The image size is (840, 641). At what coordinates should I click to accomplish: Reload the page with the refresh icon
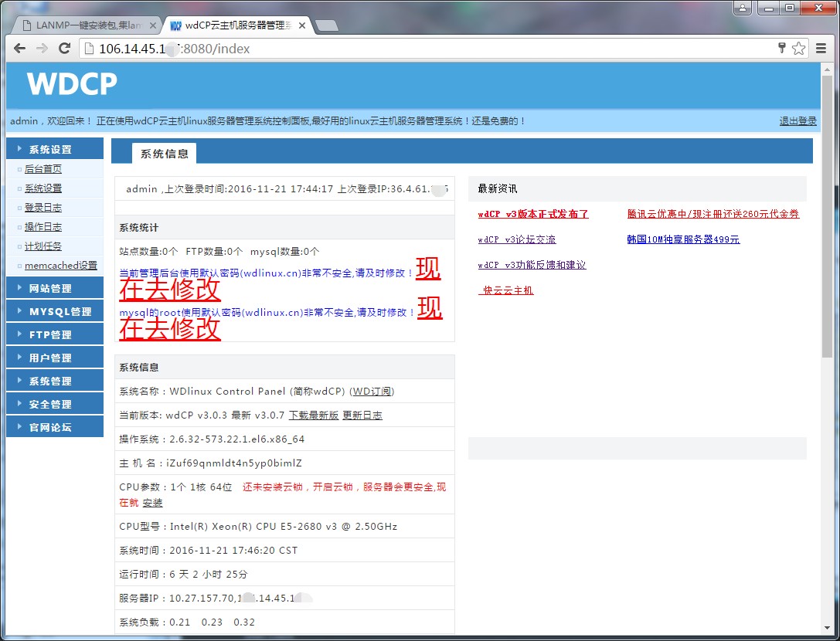(64, 49)
